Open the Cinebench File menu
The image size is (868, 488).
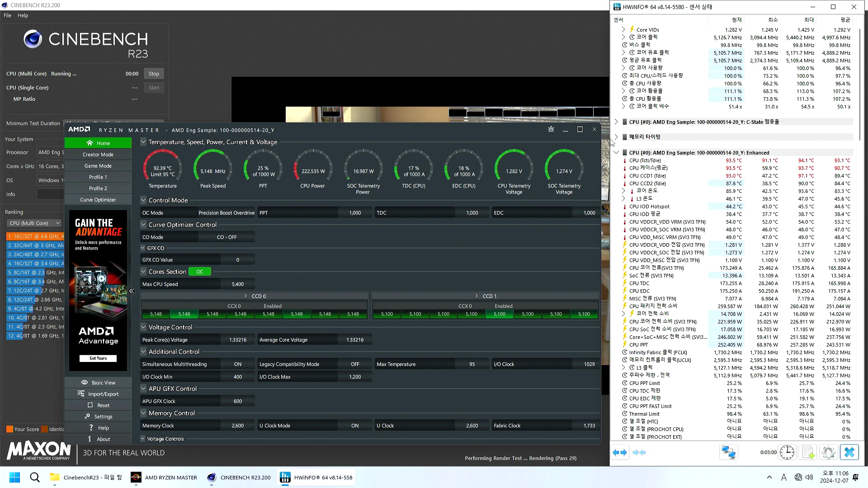[7, 15]
